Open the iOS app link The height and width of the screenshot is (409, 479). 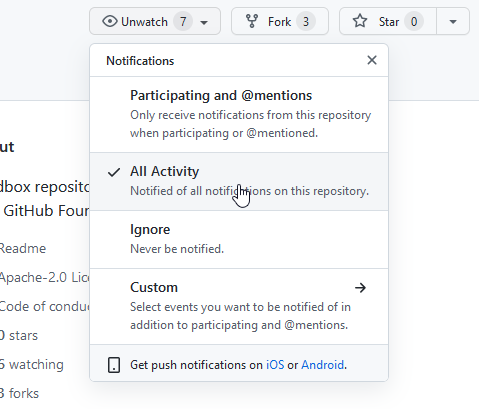[x=275, y=365]
